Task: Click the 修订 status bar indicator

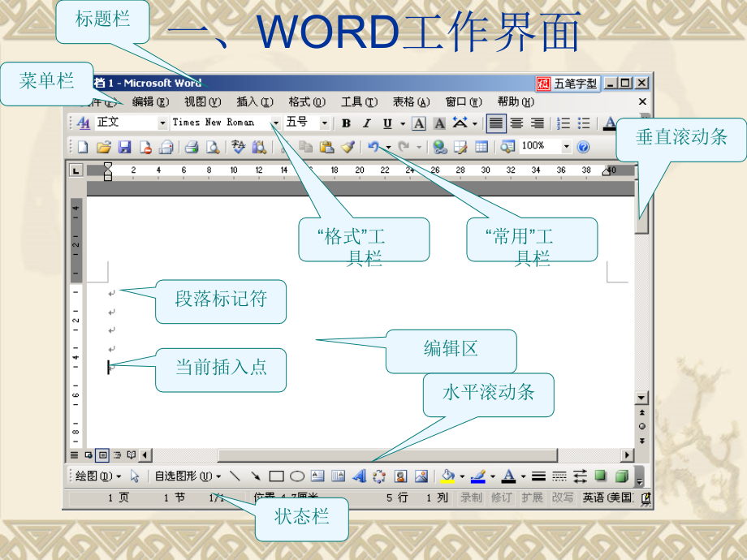Action: pos(501,498)
